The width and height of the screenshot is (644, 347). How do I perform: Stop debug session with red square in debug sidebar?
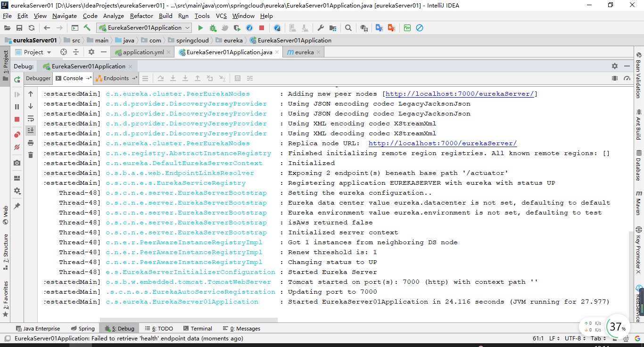(x=17, y=120)
